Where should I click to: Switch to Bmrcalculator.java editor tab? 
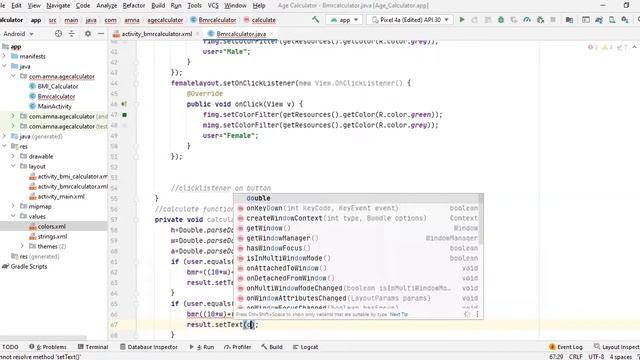(x=241, y=34)
